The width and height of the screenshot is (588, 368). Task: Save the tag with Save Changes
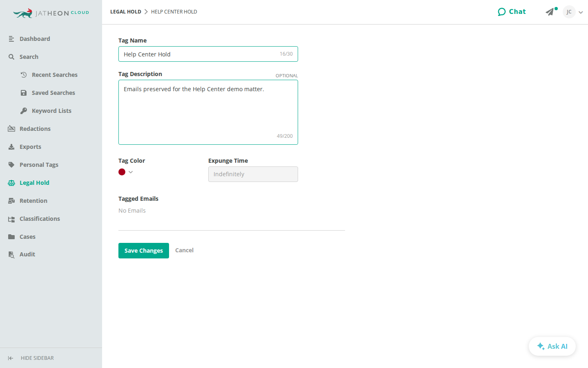click(x=144, y=251)
